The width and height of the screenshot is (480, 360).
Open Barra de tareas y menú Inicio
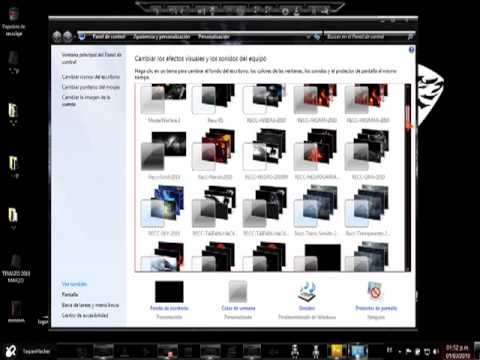pyautogui.click(x=90, y=305)
